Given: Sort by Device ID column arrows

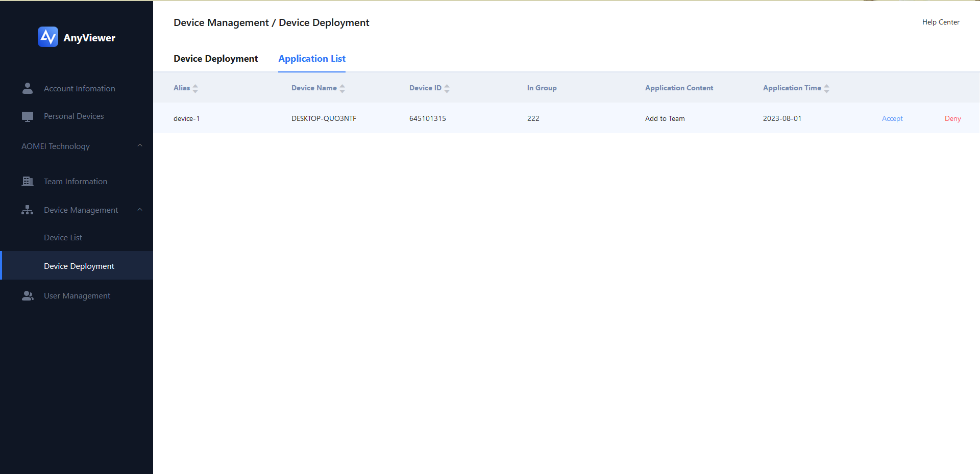Looking at the screenshot, I should (447, 88).
